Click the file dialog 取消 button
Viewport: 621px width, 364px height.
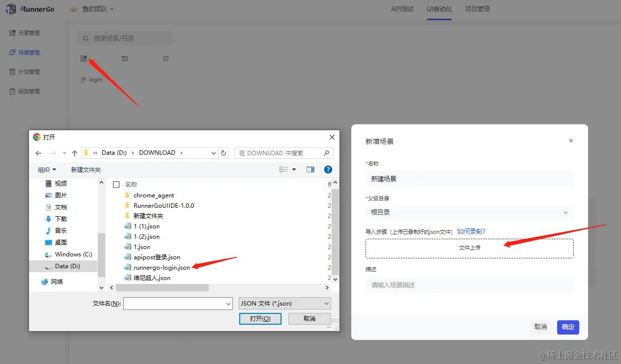(x=310, y=318)
